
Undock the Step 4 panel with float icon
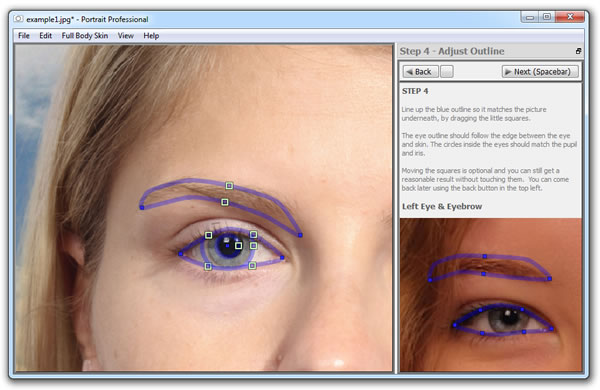coord(578,51)
